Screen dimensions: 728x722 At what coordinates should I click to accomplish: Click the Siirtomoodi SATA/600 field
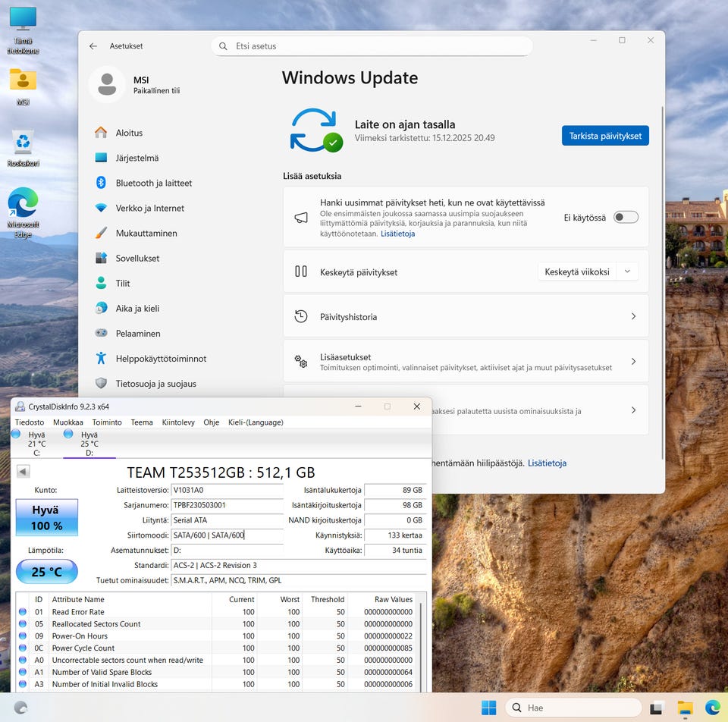pyautogui.click(x=227, y=535)
